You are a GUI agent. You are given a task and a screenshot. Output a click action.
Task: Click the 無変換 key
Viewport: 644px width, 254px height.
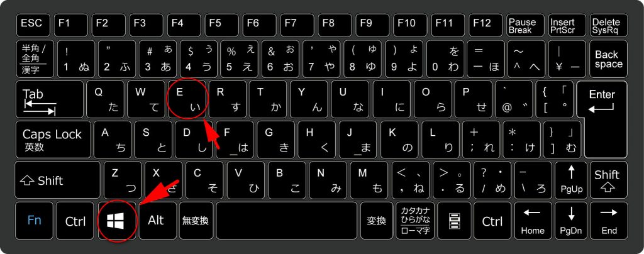point(196,221)
